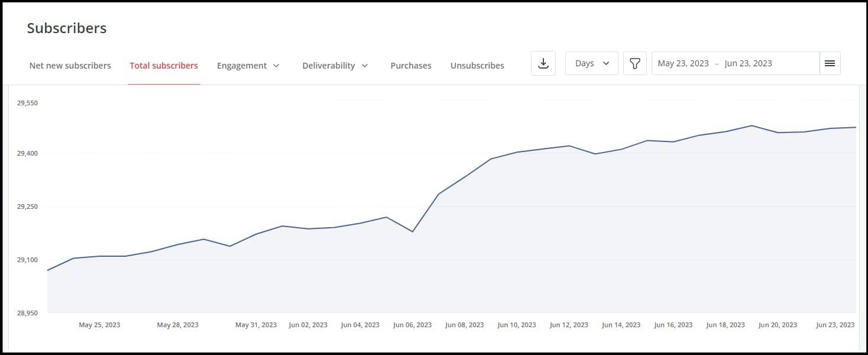
Task: Click the Jun 16, 2023 x-axis label
Action: click(x=673, y=325)
